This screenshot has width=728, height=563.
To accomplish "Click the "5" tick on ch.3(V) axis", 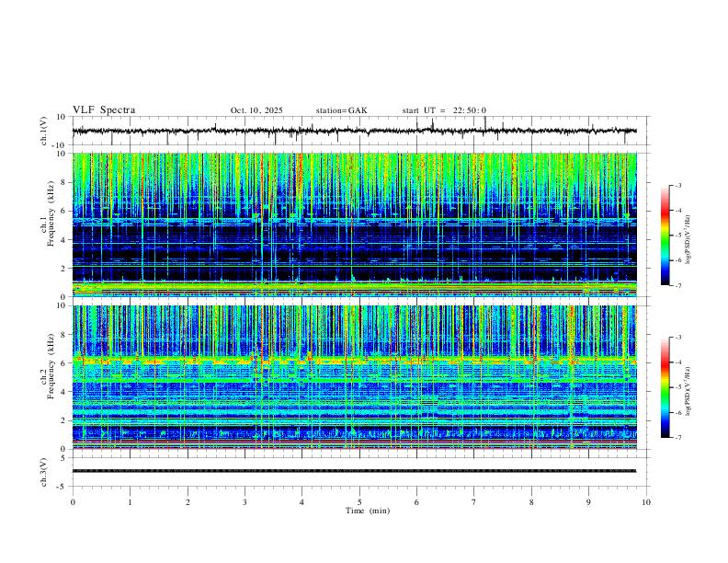I will (64, 458).
